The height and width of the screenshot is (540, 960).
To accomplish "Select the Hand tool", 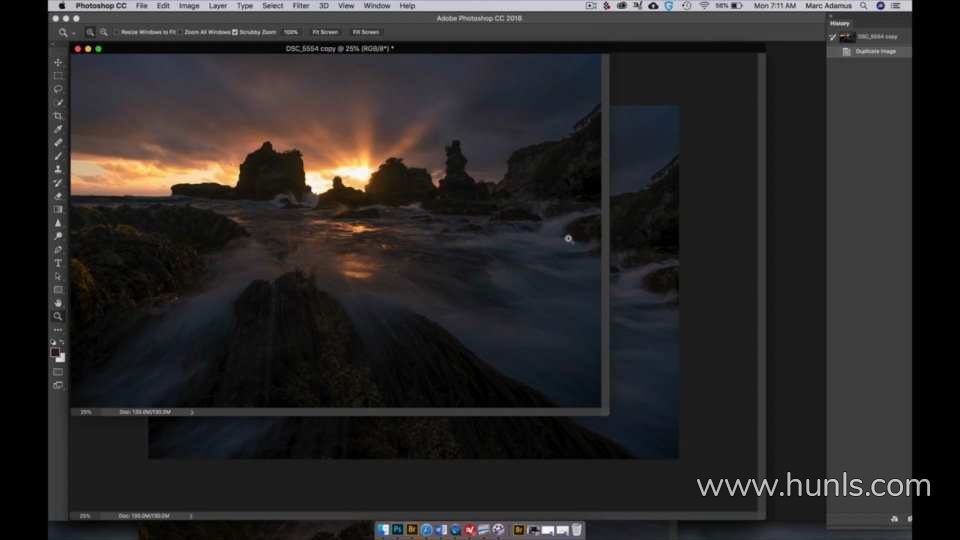I will coord(58,303).
